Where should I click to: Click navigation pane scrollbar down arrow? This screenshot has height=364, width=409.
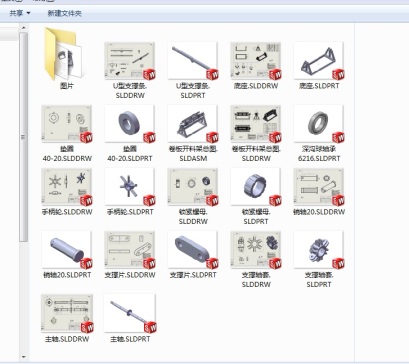click(x=23, y=357)
